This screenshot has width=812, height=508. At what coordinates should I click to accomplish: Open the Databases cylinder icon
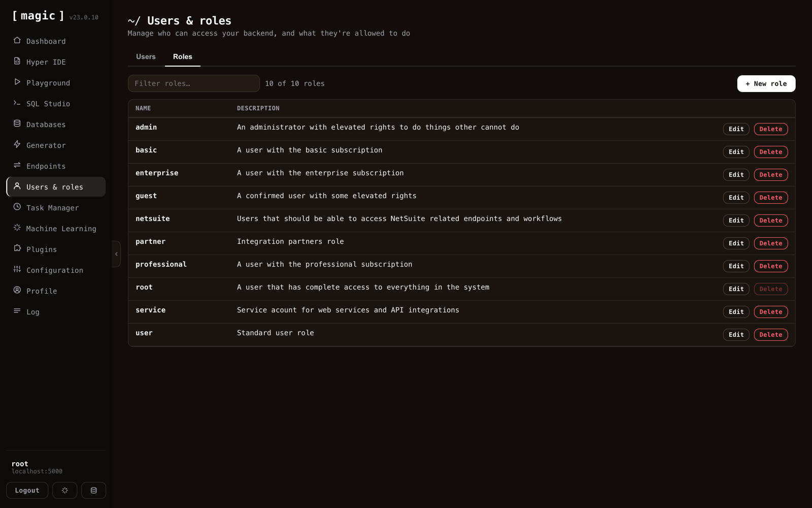pos(17,123)
